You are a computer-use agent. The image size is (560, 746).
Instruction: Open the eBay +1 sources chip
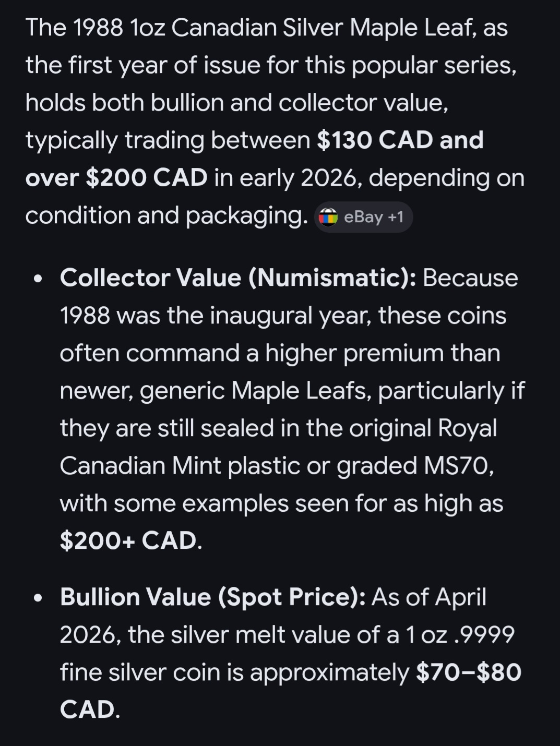coord(363,217)
